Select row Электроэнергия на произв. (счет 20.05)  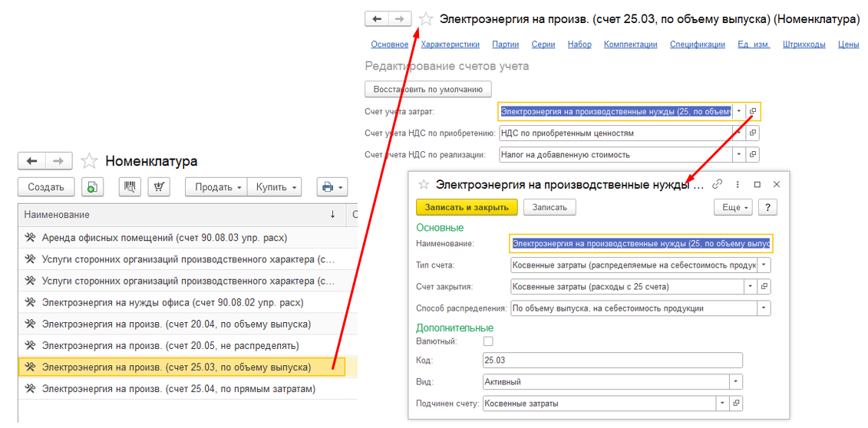[x=181, y=346]
